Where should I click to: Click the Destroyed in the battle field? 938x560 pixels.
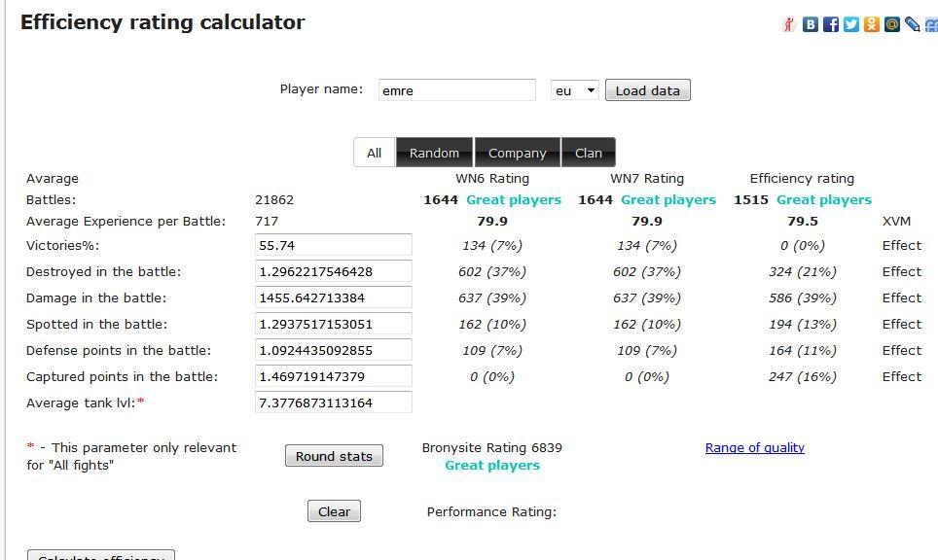coord(333,271)
